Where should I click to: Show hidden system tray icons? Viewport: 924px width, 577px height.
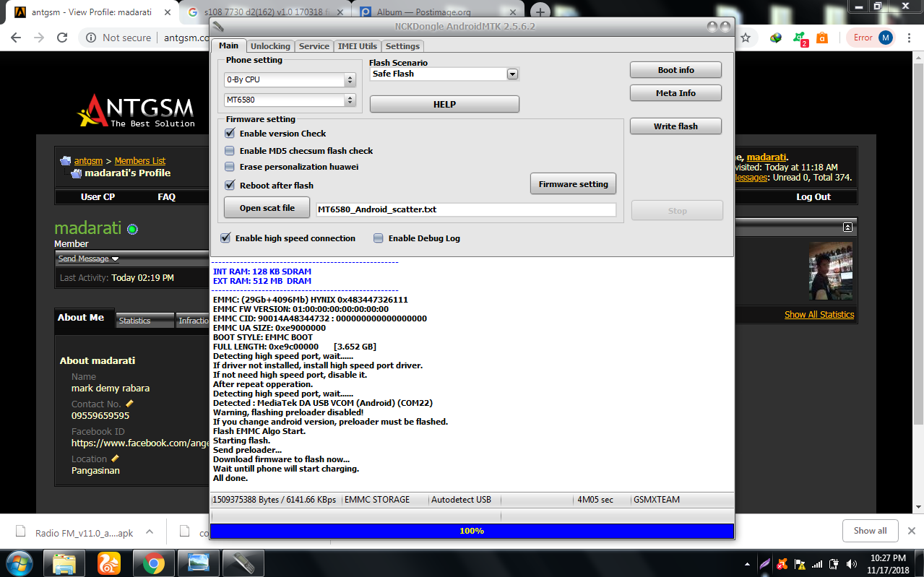747,564
